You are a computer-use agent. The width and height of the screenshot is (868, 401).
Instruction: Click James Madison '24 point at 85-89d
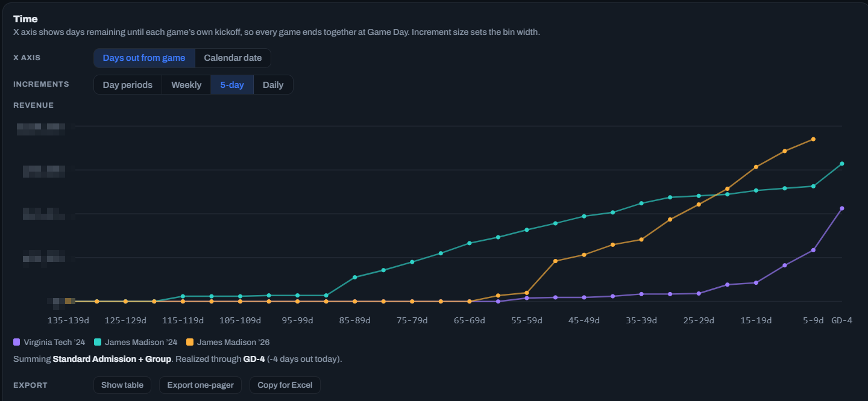coord(354,277)
